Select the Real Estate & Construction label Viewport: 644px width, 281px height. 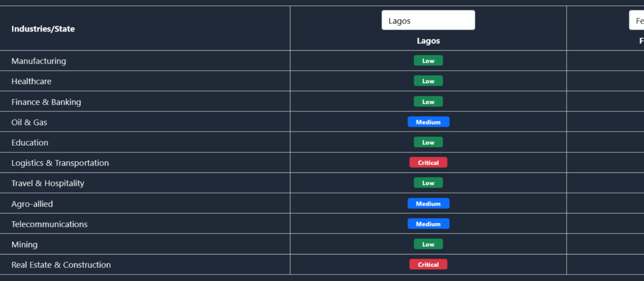tap(61, 265)
